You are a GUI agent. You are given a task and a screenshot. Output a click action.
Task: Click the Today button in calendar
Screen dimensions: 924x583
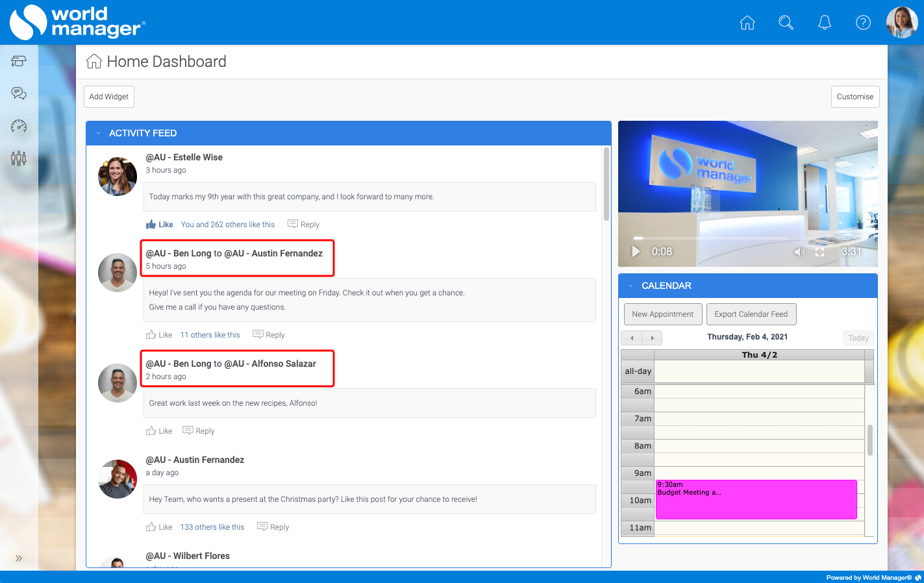[x=858, y=338]
